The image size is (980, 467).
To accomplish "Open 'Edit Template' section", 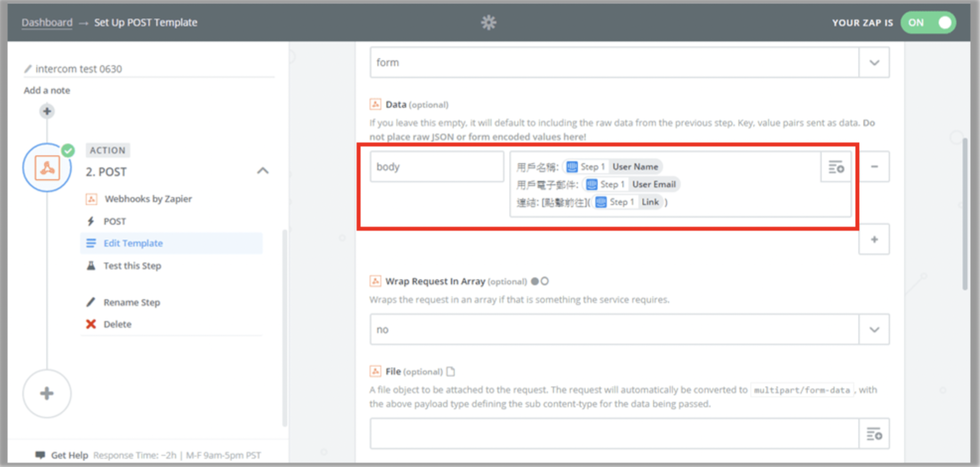I will point(171,243).
